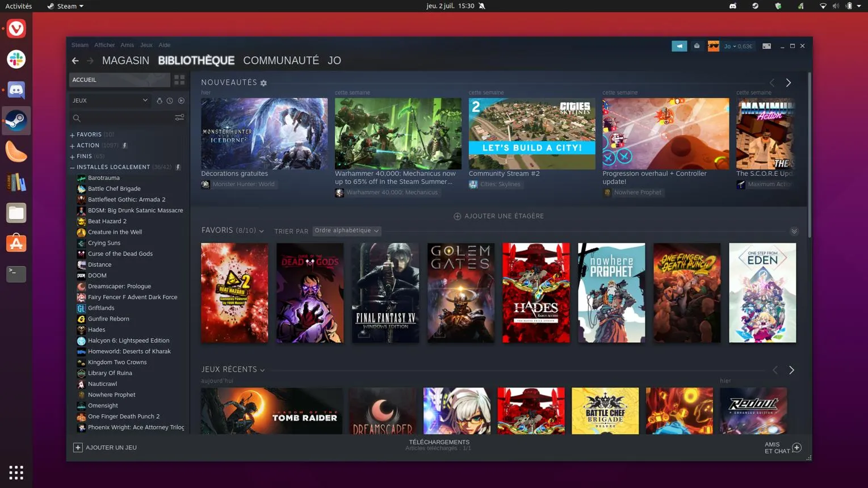Open the Jeux menu
Image resolution: width=868 pixels, height=488 pixels.
pos(146,45)
